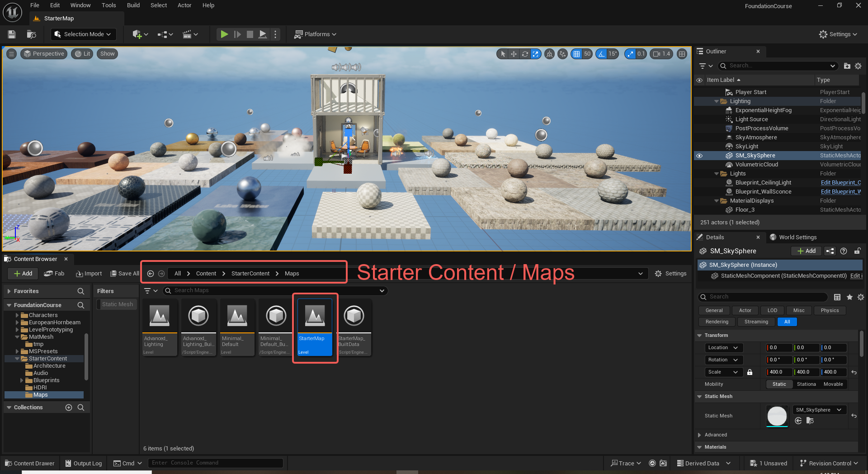868x474 pixels.
Task: Open the Tools menu
Action: click(109, 5)
